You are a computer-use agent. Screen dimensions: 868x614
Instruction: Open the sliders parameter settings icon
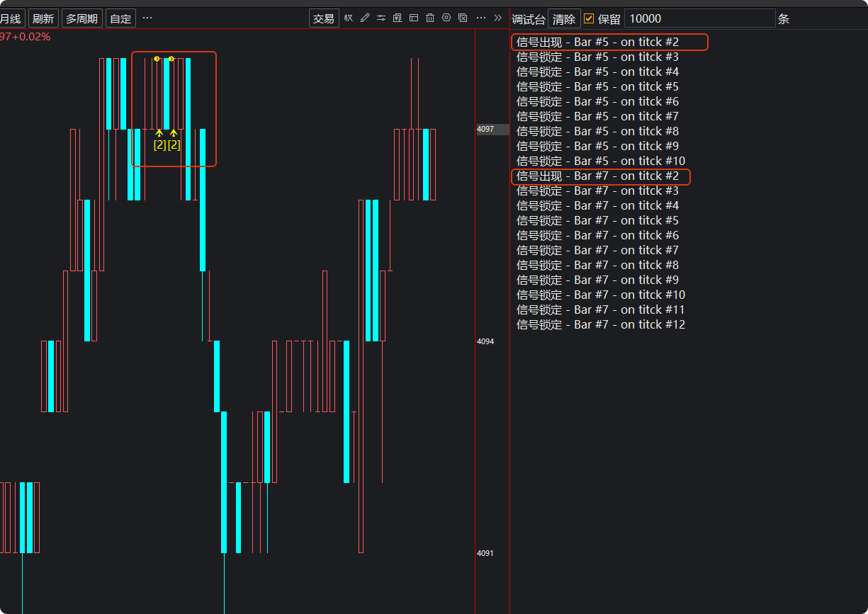[x=381, y=18]
